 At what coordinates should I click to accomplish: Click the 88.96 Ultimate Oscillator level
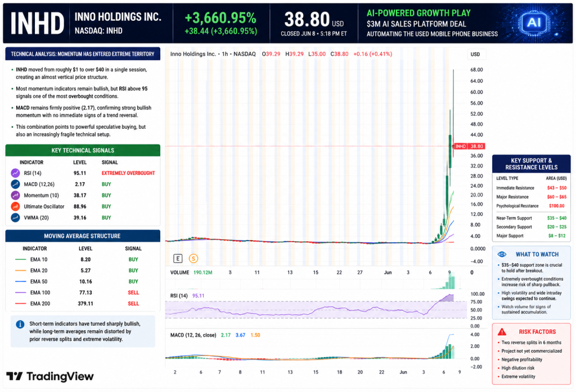click(x=80, y=206)
